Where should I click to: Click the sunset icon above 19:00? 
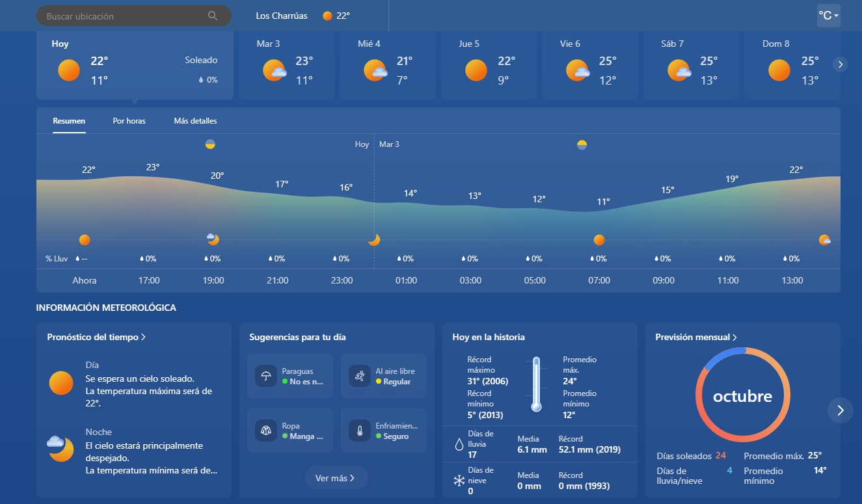click(210, 144)
